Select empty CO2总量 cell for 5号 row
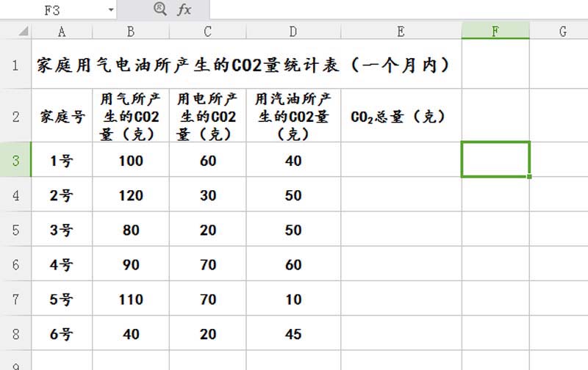This screenshot has width=588, height=370. click(401, 298)
